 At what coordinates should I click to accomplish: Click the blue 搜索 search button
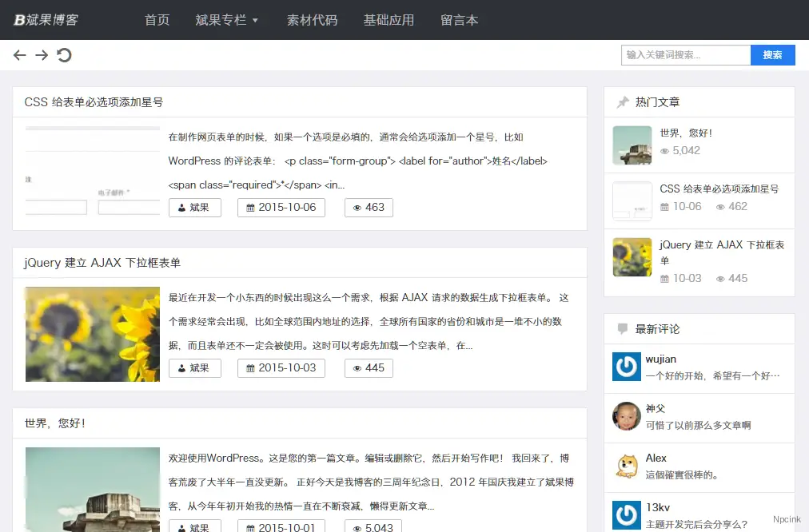[x=772, y=55]
